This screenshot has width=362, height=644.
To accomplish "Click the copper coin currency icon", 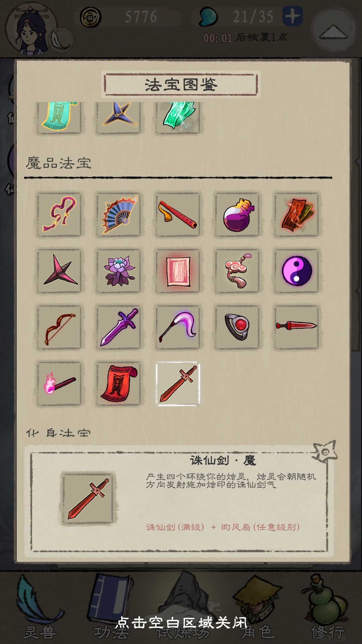I will (x=90, y=17).
